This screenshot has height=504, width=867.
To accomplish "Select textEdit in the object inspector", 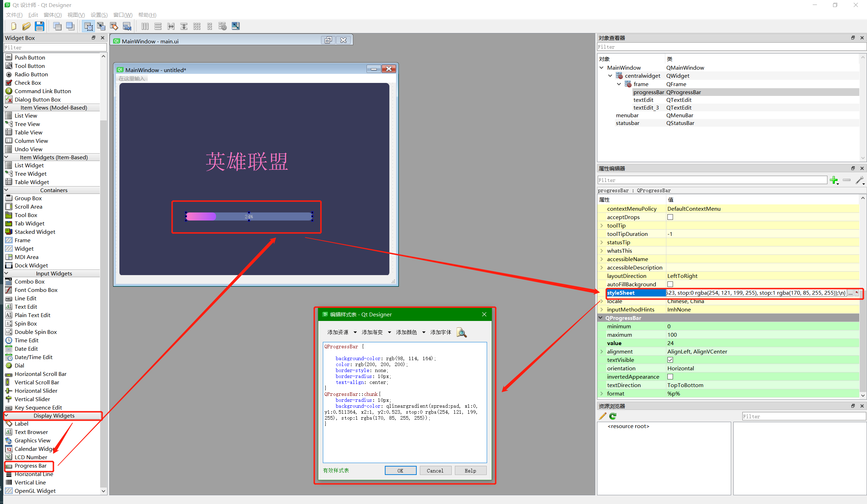I will point(643,100).
